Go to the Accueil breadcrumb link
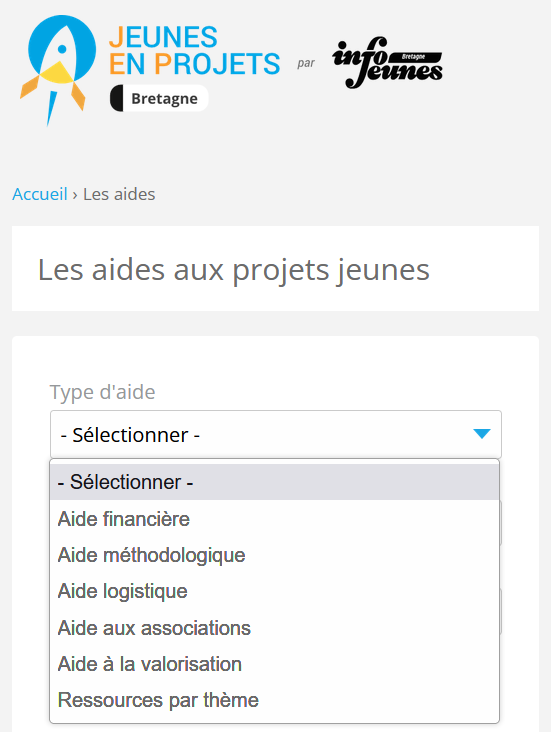 click(x=40, y=194)
